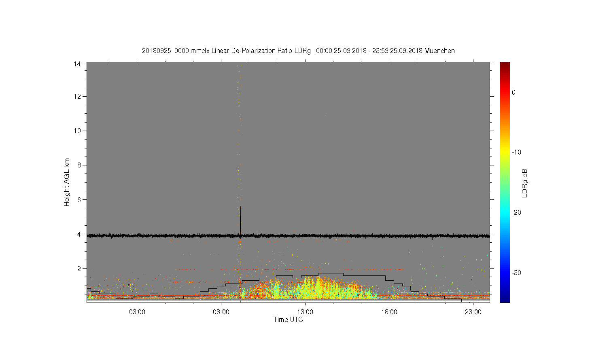Click the 'LDRg dB' colorbar label
Image resolution: width=607 pixels, height=364 pixels.
coord(524,183)
